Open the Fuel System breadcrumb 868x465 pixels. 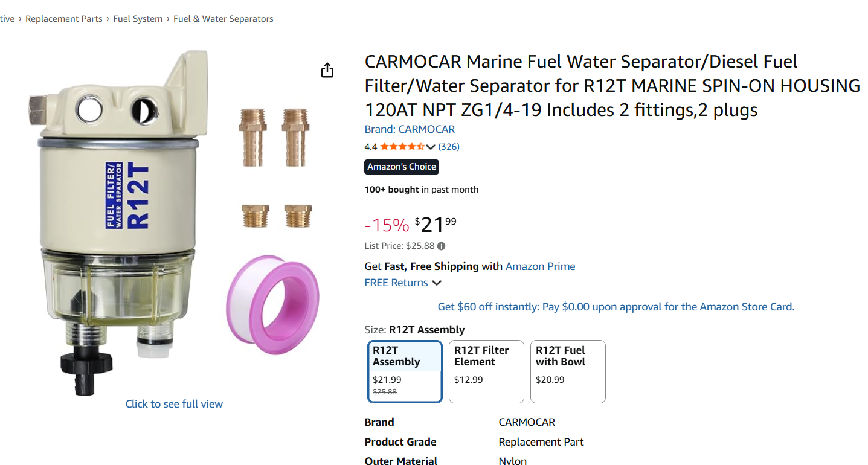pos(138,19)
